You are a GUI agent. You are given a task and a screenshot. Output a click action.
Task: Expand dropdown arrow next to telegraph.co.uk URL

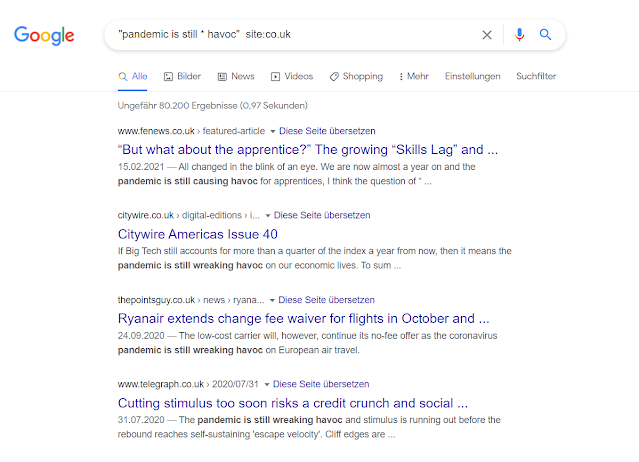tap(267, 384)
